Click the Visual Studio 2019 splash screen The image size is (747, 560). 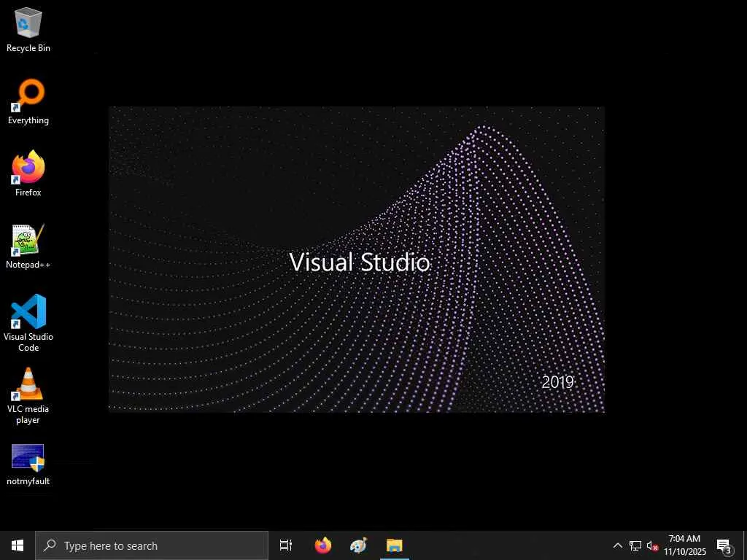(357, 259)
